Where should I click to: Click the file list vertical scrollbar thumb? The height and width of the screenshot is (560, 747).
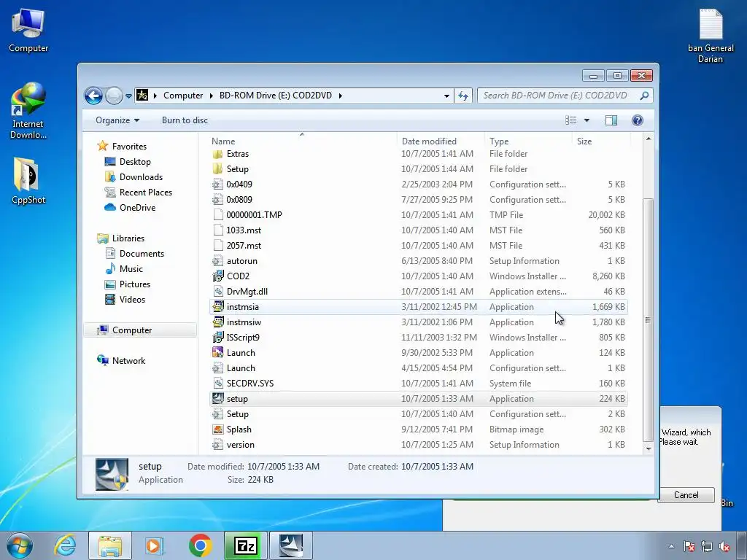648,320
